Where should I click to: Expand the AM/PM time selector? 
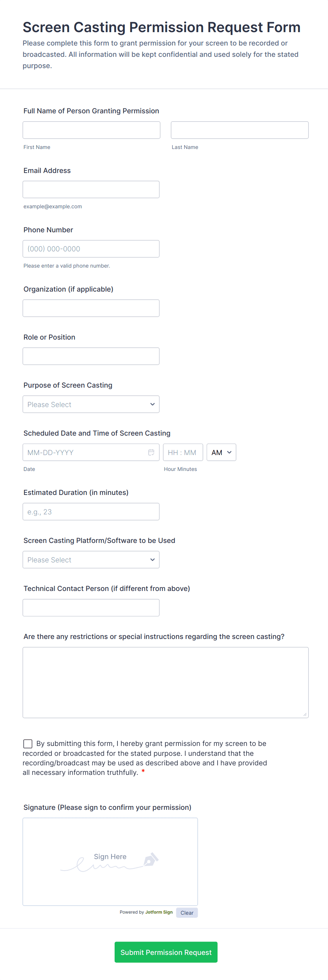click(221, 452)
